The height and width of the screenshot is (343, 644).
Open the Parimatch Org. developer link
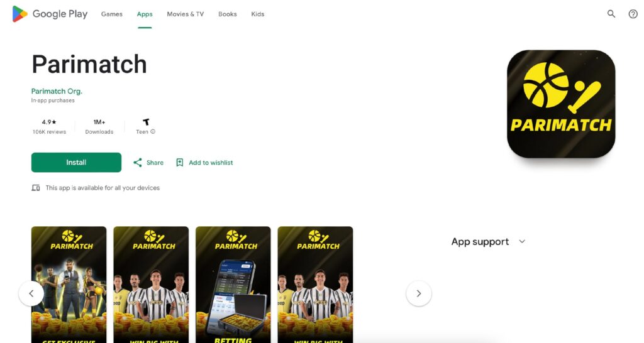coord(57,91)
